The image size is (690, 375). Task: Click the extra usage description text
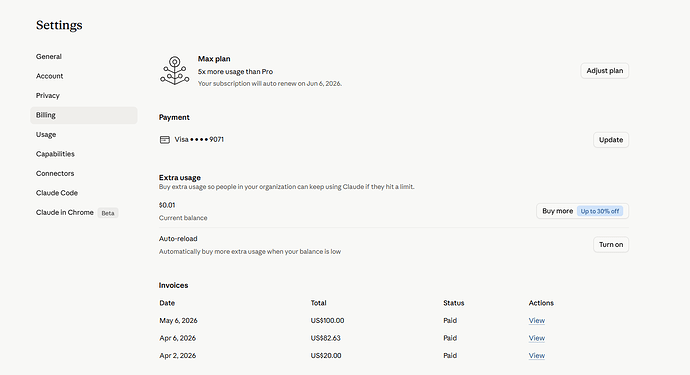(286, 187)
